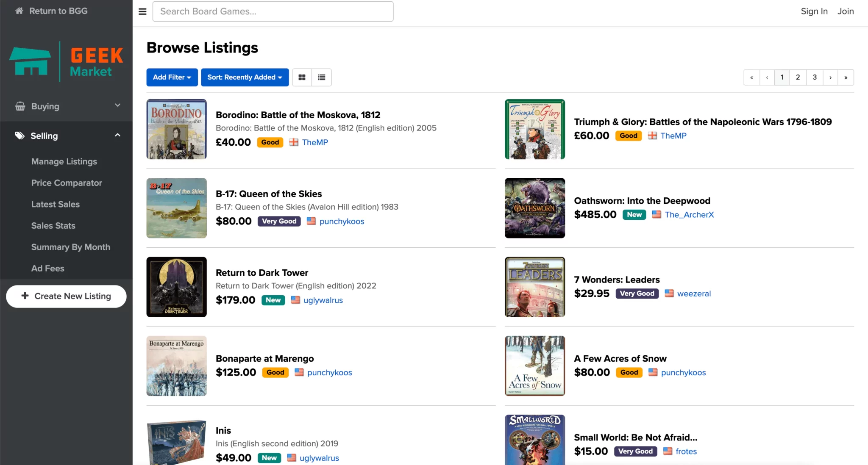View seller TheMP on the Triumph & Glory listing
Screen dimensions: 868x465
point(673,136)
